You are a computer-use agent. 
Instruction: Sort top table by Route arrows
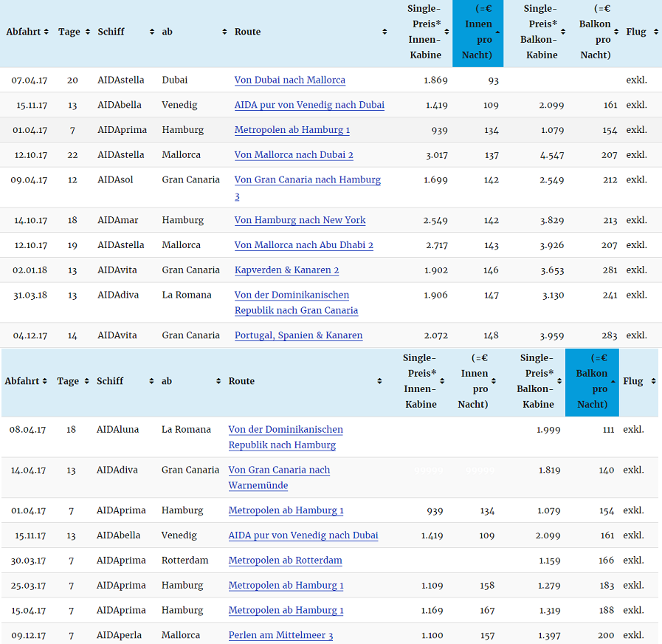click(385, 32)
